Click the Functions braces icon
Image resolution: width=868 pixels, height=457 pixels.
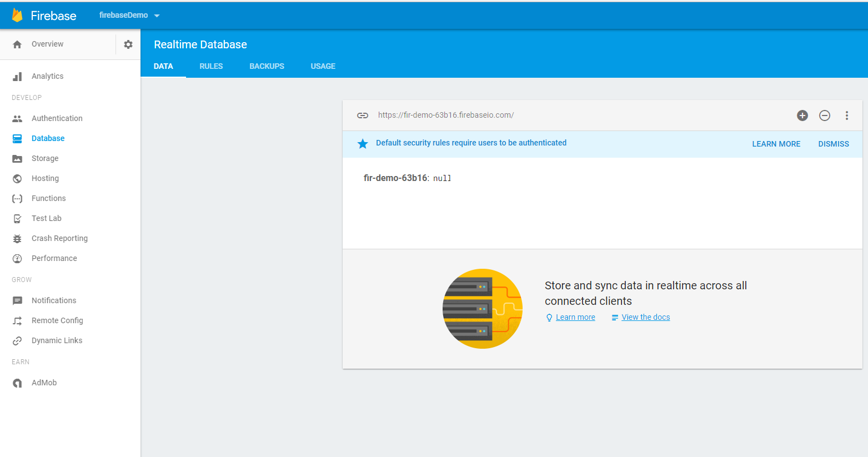click(x=17, y=199)
